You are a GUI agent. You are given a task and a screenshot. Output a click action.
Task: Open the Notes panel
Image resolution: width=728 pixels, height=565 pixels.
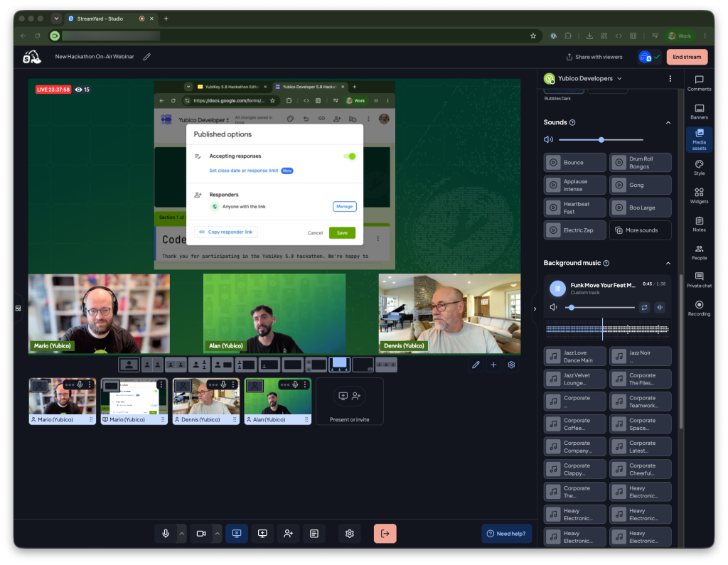[x=699, y=224]
